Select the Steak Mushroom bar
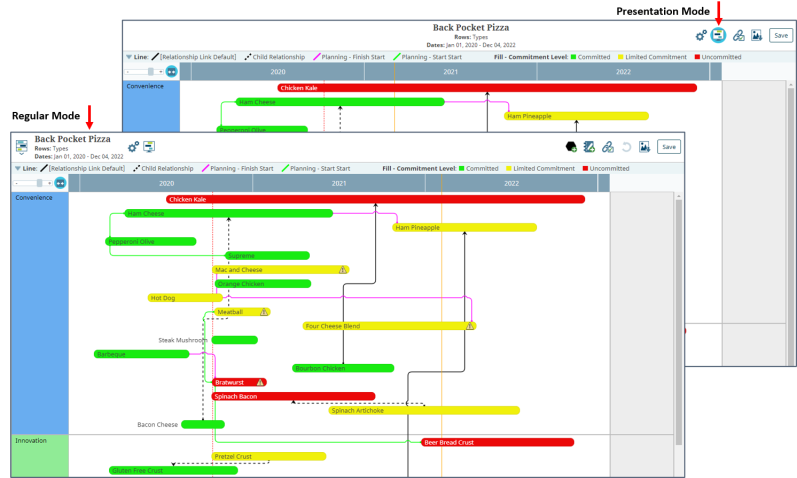The width and height of the screenshot is (797, 478). tap(235, 340)
